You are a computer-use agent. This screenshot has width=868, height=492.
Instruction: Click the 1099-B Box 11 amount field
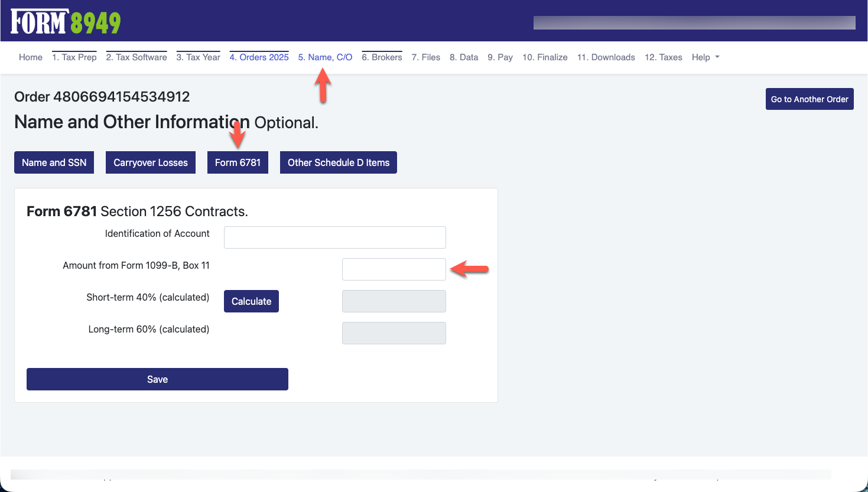pyautogui.click(x=394, y=269)
